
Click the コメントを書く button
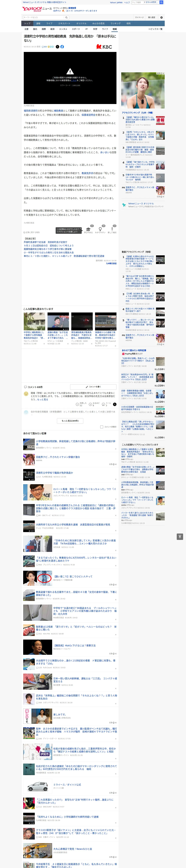coord(93,387)
